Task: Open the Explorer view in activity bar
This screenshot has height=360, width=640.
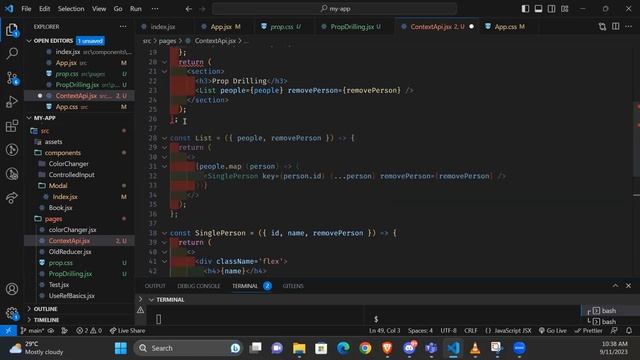Action: (12, 29)
